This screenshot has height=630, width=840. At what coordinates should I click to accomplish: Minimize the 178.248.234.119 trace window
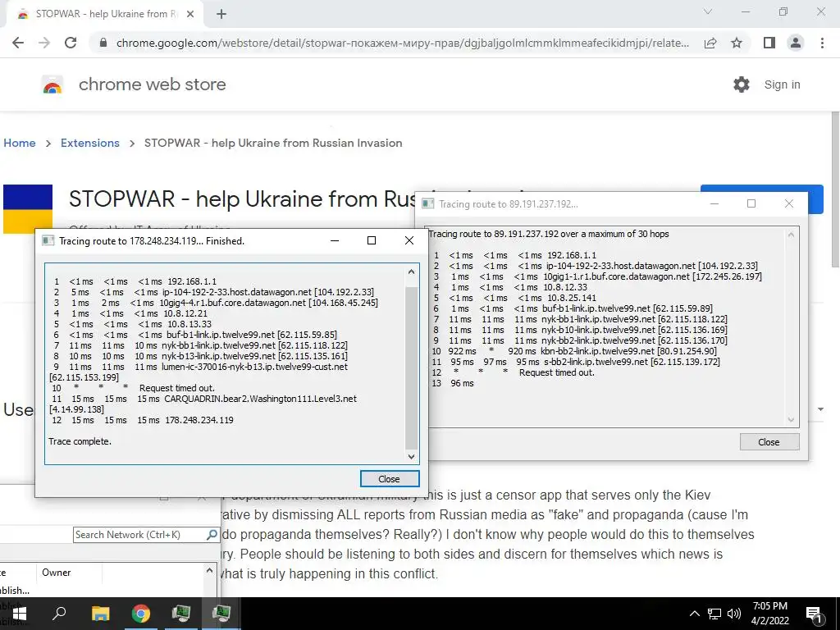point(335,240)
